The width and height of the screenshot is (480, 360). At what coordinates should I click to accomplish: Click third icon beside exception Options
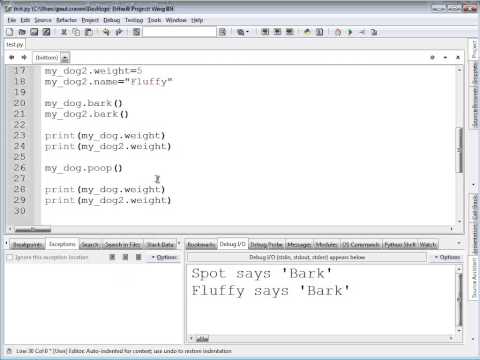[x=138, y=257]
